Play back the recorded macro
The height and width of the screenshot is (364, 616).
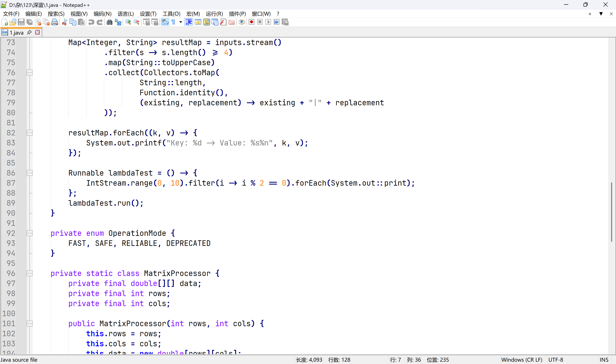(268, 22)
